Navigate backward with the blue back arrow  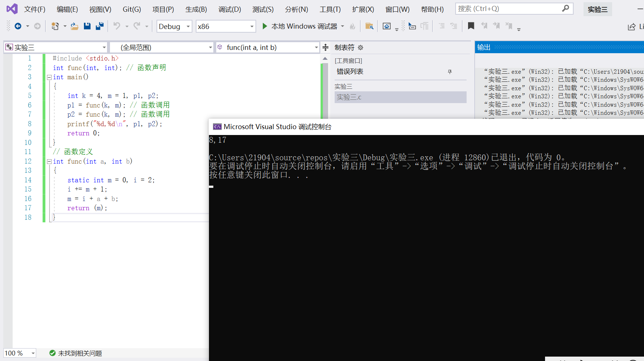[18, 26]
